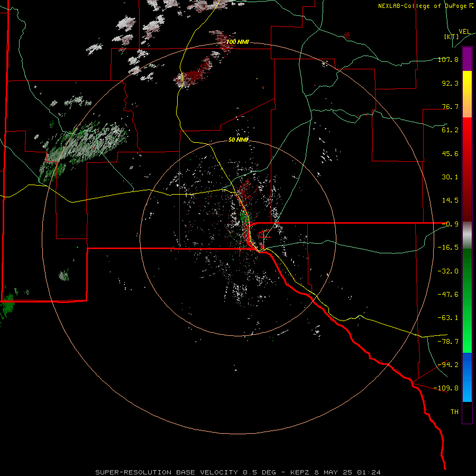The width and height of the screenshot is (476, 476).
Task: Click the black TH box at the scale bottom
Action: [467, 413]
